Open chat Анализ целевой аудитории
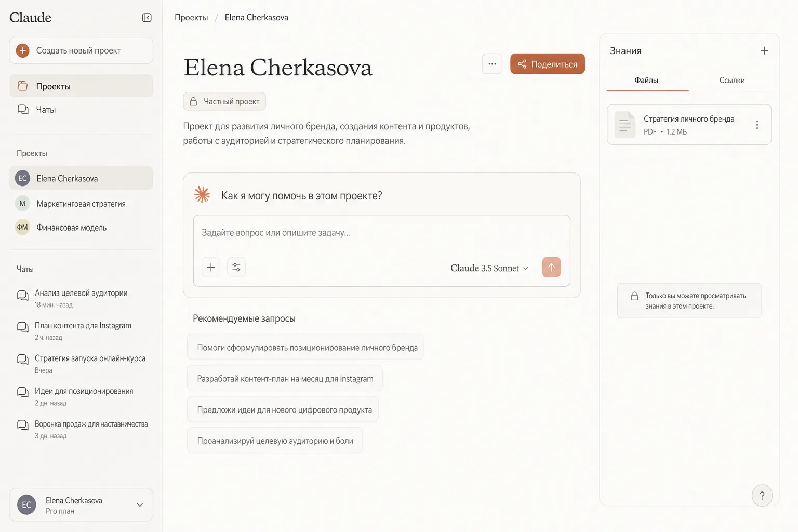The image size is (798, 532). (x=81, y=298)
